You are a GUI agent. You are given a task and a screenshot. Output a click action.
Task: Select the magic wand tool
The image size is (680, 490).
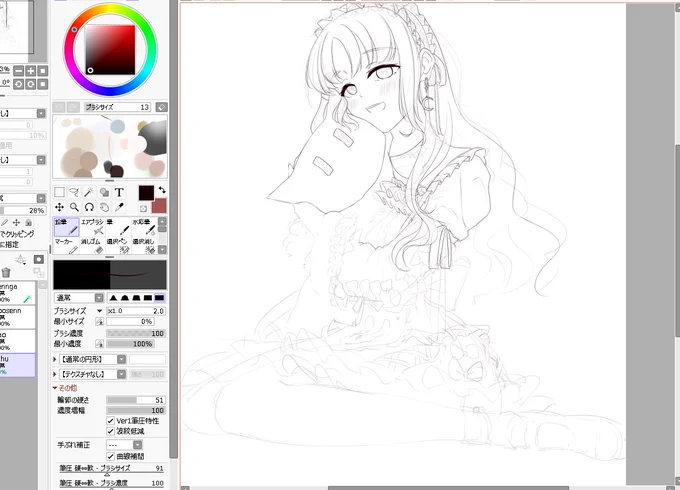click(89, 192)
